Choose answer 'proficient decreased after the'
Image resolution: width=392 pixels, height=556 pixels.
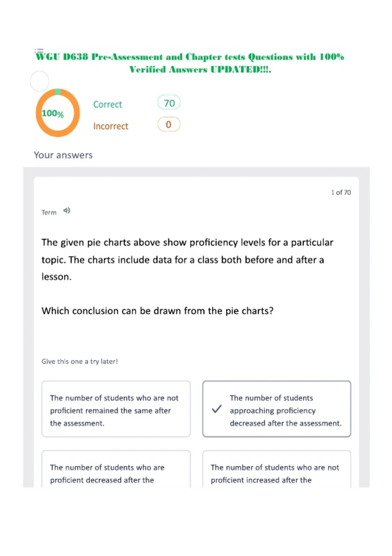point(116,469)
